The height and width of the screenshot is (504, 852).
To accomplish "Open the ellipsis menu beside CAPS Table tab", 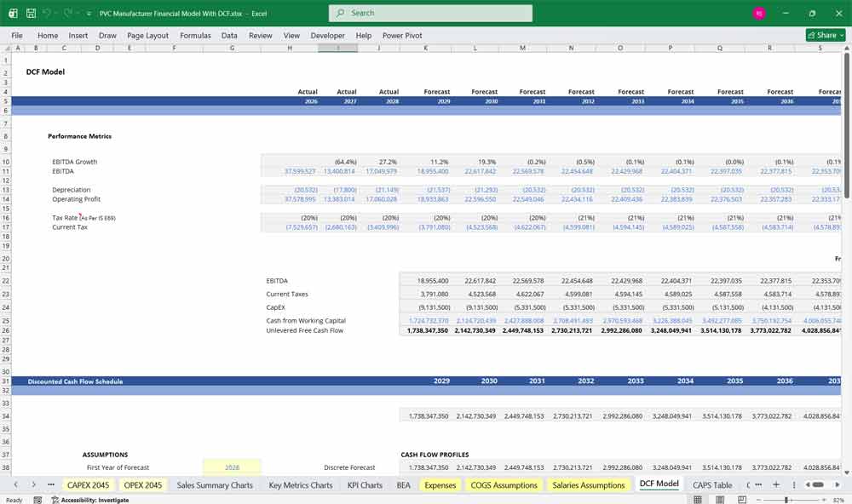I will tap(758, 484).
